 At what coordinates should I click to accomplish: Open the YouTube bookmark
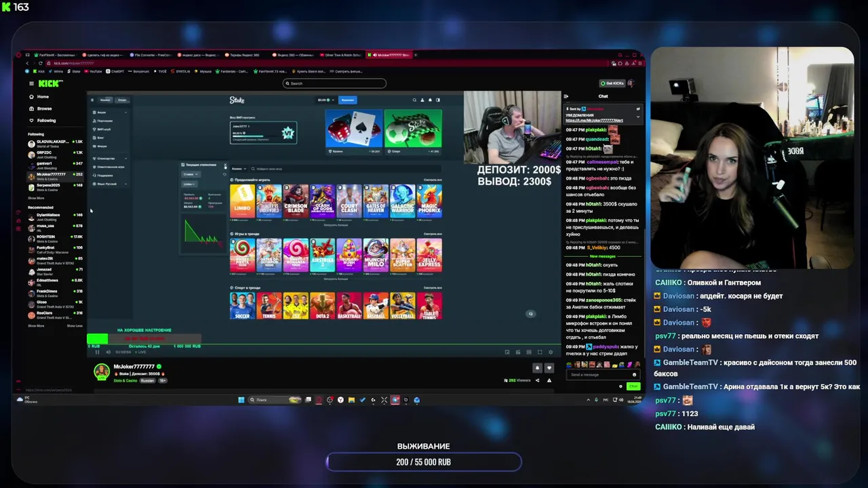tap(94, 71)
